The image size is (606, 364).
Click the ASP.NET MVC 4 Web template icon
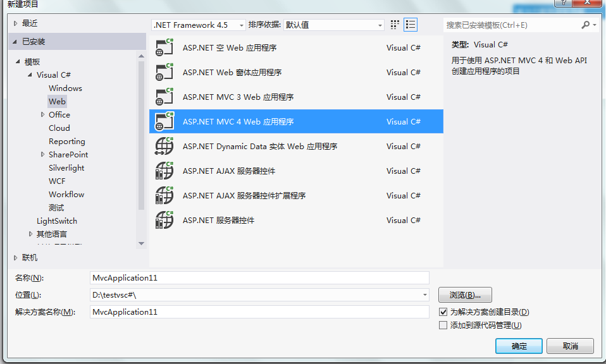164,121
